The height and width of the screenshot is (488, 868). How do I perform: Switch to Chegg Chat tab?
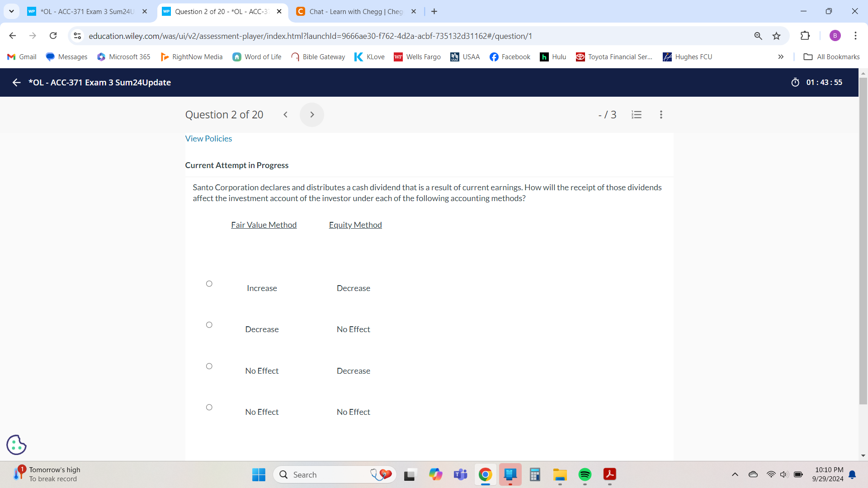click(356, 11)
